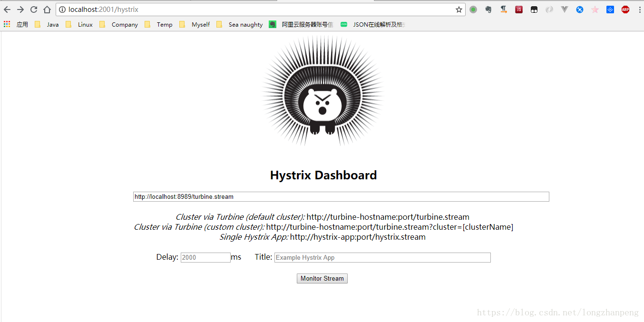Open the Evernote elephant extension

pyautogui.click(x=488, y=10)
